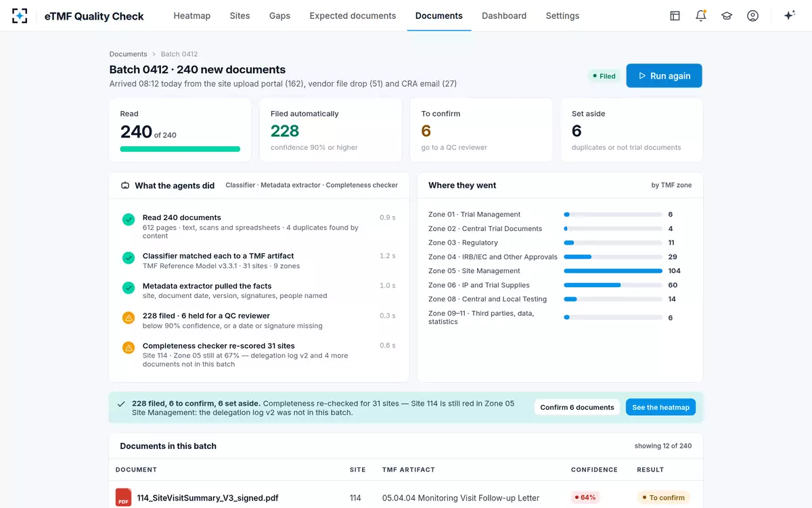The height and width of the screenshot is (508, 812).
Task: Click the Filed automatically 228 card
Action: [x=331, y=130]
